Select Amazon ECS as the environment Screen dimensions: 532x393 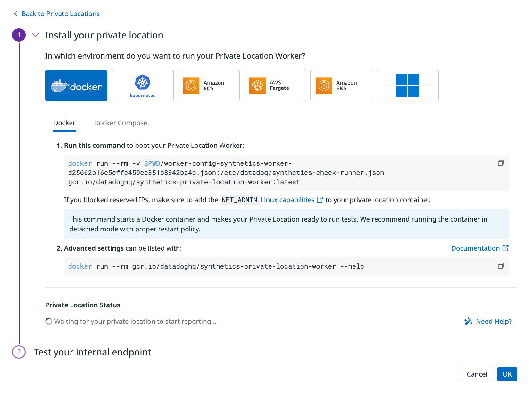tap(208, 85)
